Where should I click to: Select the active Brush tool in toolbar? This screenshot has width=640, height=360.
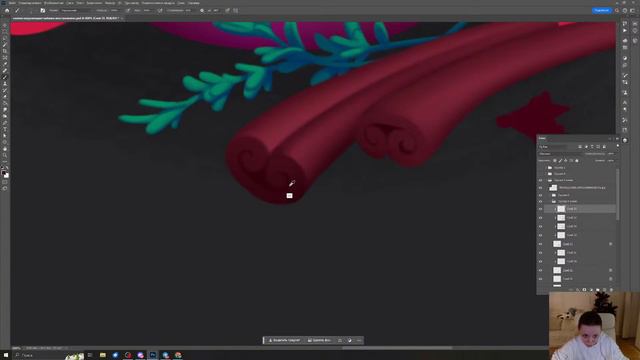tap(5, 77)
